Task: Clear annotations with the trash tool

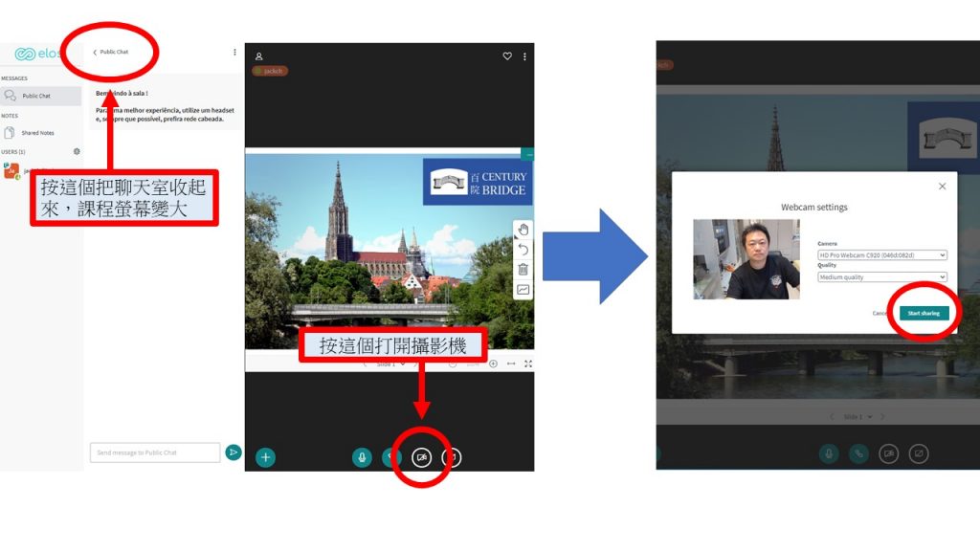Action: point(523,270)
